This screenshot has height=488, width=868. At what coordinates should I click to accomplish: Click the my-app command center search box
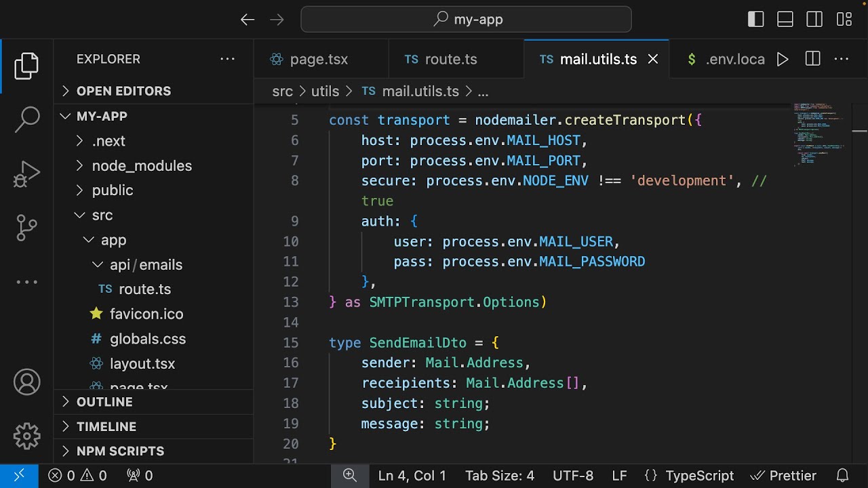click(466, 20)
